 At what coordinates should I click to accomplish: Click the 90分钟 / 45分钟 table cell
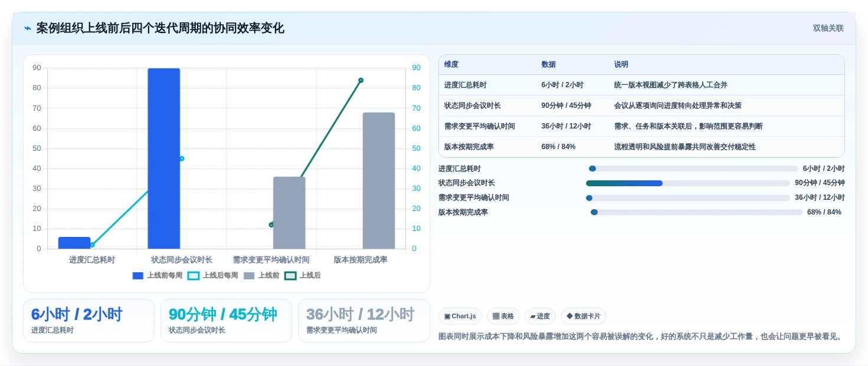[x=566, y=105]
